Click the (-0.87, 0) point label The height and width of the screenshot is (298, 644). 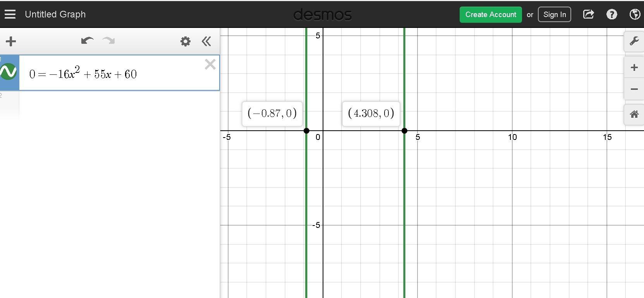click(x=272, y=114)
